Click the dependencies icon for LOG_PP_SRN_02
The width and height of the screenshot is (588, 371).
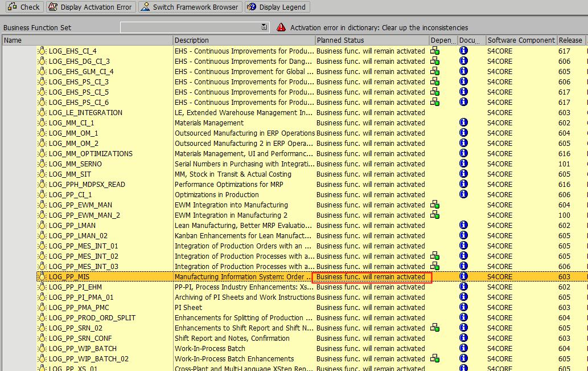pyautogui.click(x=434, y=328)
